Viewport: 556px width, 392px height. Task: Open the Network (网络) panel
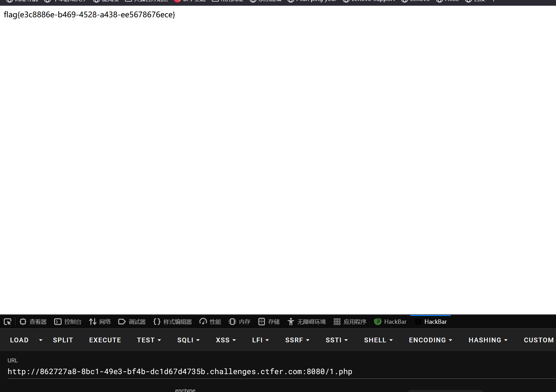(x=100, y=322)
